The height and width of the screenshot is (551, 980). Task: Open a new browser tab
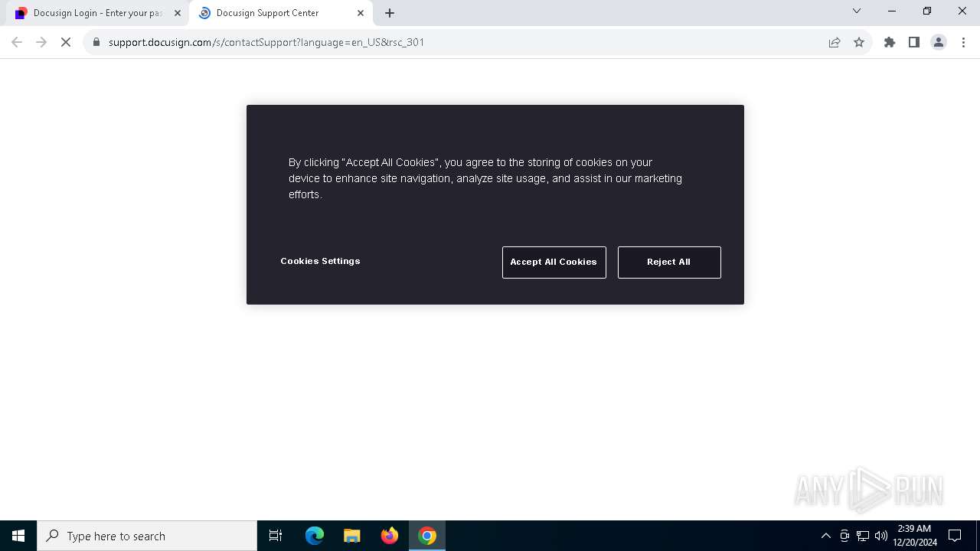(390, 13)
